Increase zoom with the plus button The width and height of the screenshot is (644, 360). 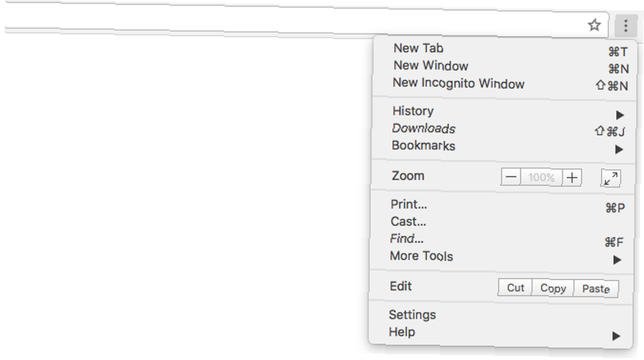tap(572, 178)
